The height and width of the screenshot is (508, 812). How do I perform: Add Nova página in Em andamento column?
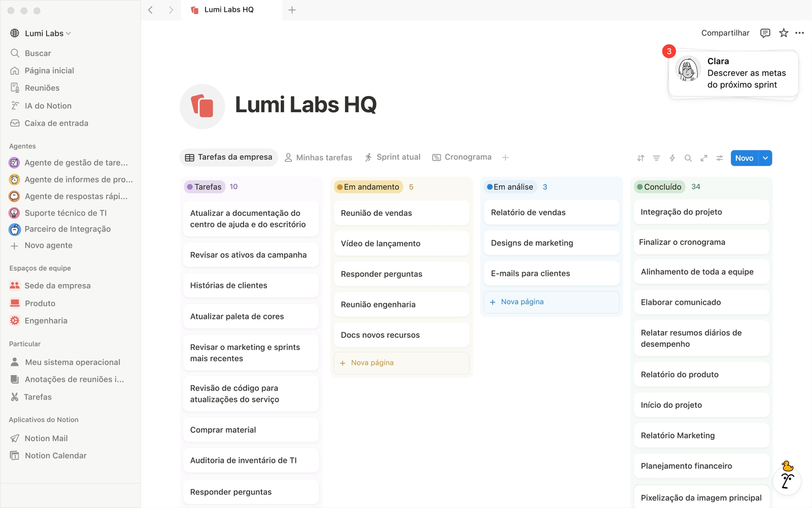401,363
